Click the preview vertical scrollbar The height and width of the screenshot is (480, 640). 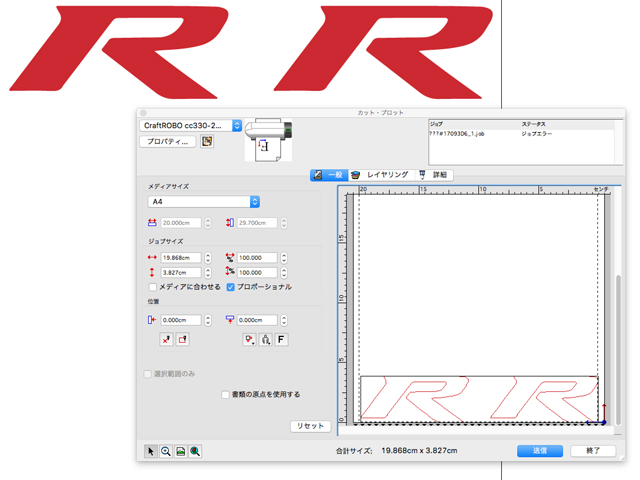click(618, 350)
